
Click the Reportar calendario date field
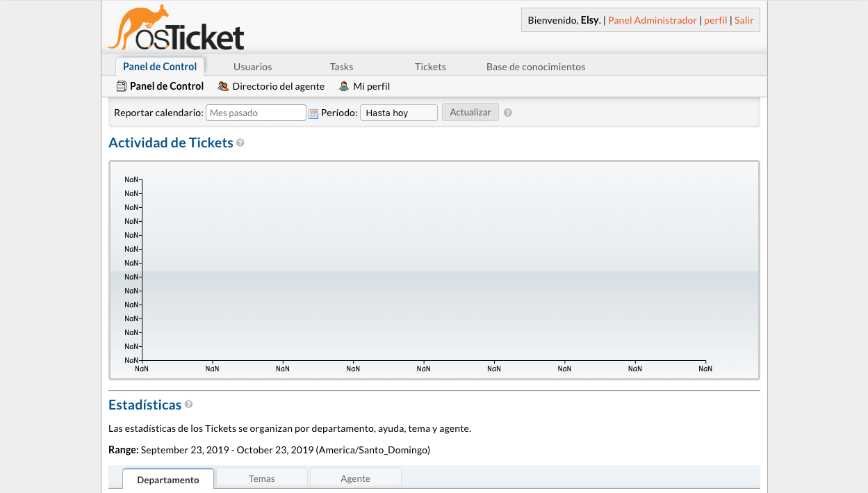256,113
